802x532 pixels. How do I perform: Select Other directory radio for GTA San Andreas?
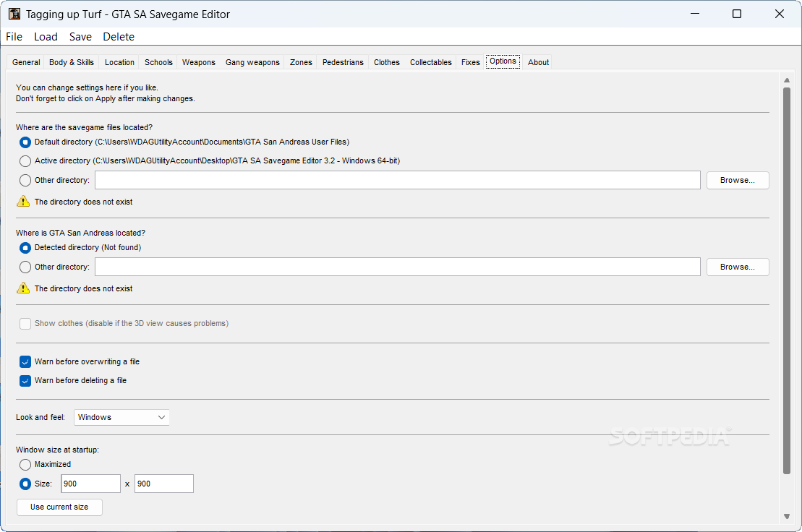25,267
